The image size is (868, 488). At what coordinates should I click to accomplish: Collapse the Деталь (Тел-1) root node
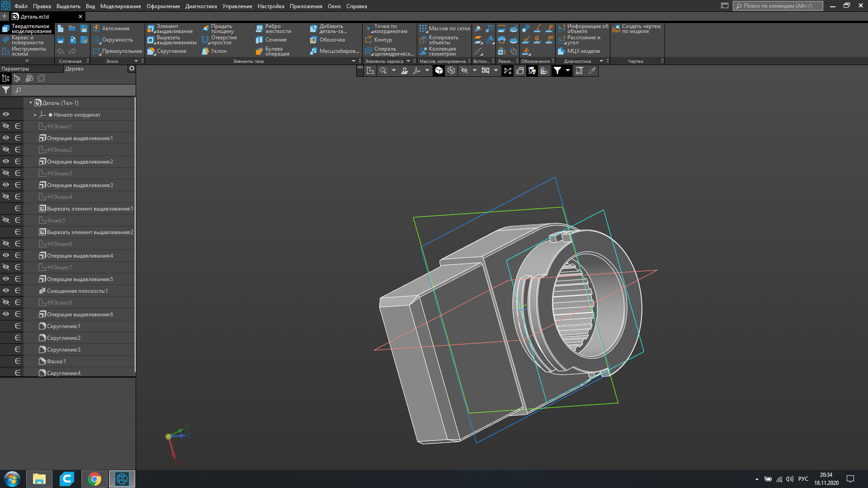(31, 103)
